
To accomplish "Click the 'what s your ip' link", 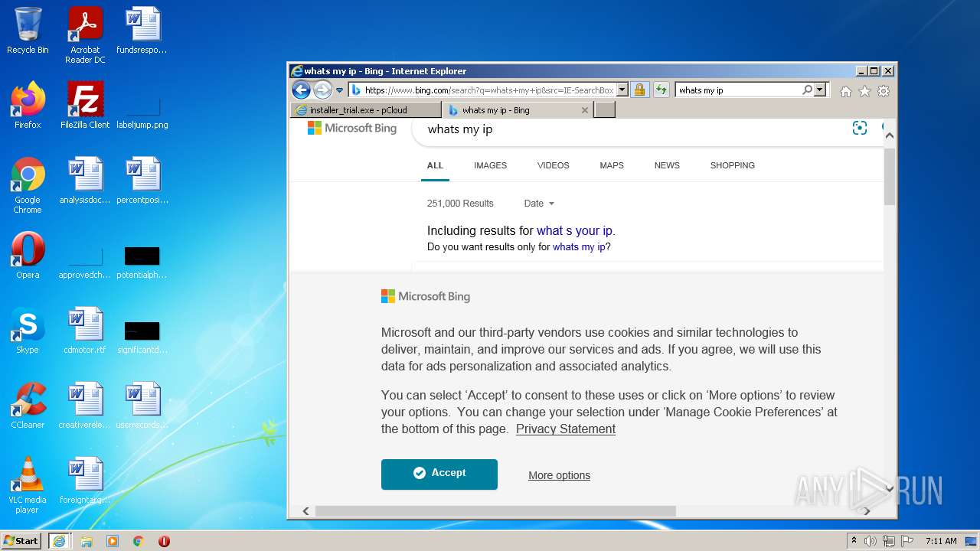I will (x=574, y=230).
